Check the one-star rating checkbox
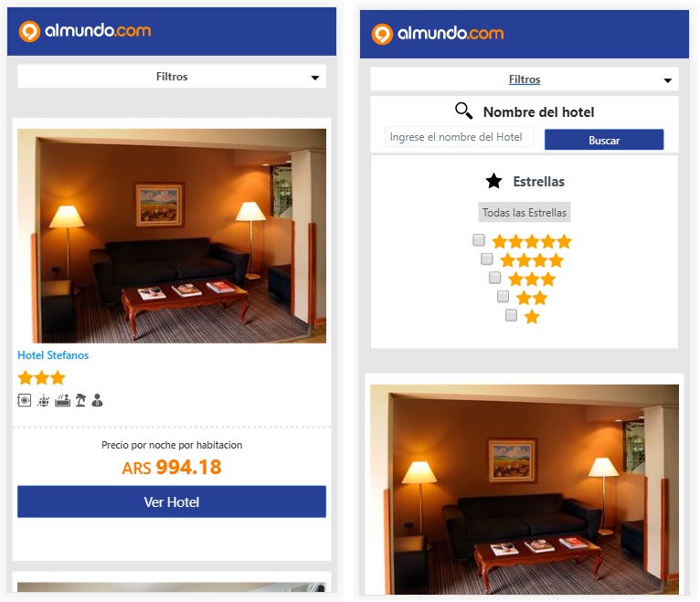Screen dimensions: 700x602 coord(511,315)
